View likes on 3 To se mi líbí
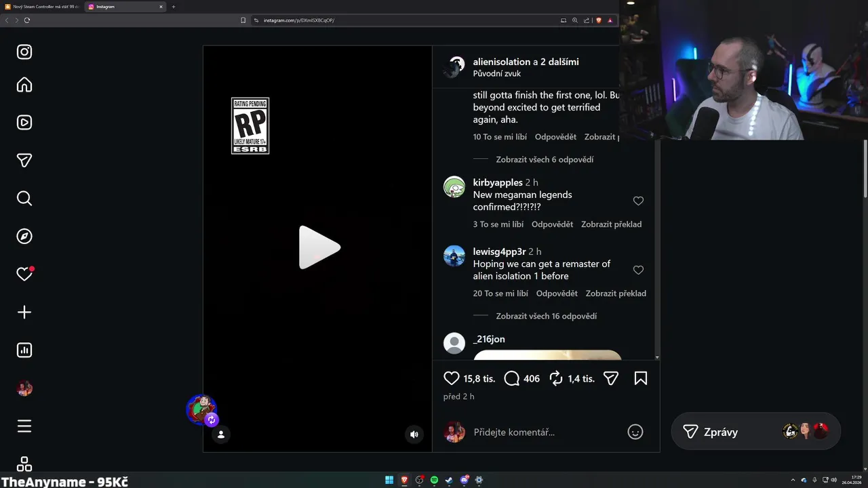Image resolution: width=868 pixels, height=488 pixels. pos(498,224)
